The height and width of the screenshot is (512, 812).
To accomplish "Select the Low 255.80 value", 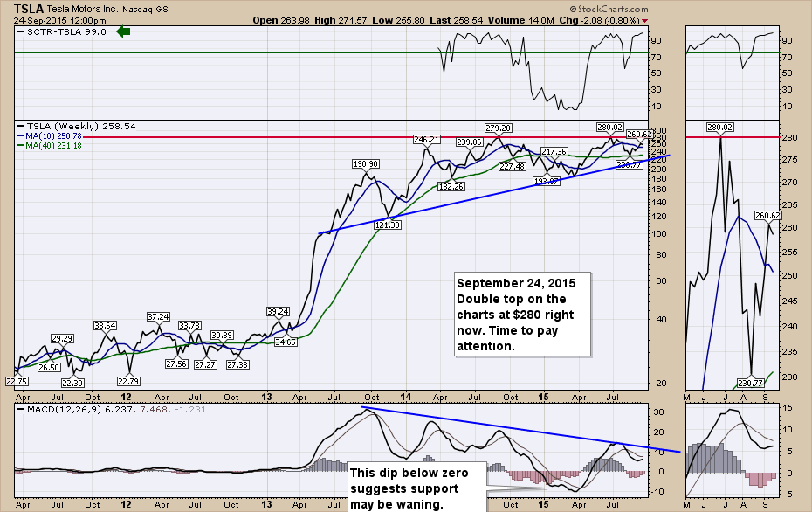I will (398, 21).
